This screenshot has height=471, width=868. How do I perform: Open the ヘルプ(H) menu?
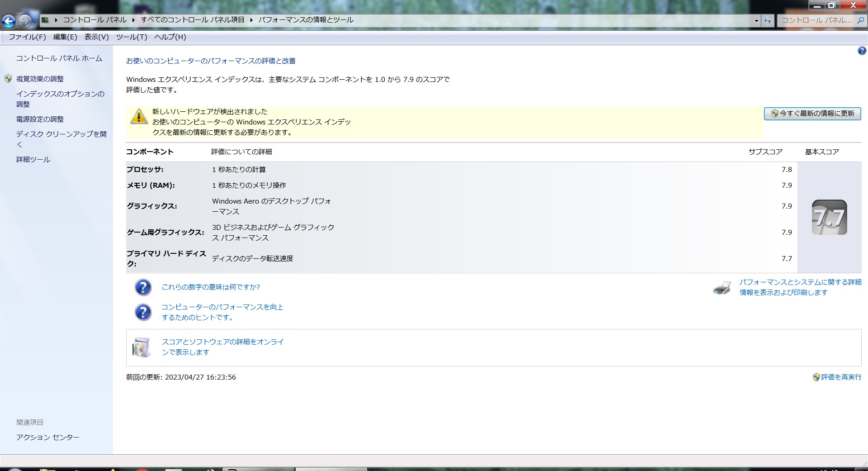pos(170,37)
